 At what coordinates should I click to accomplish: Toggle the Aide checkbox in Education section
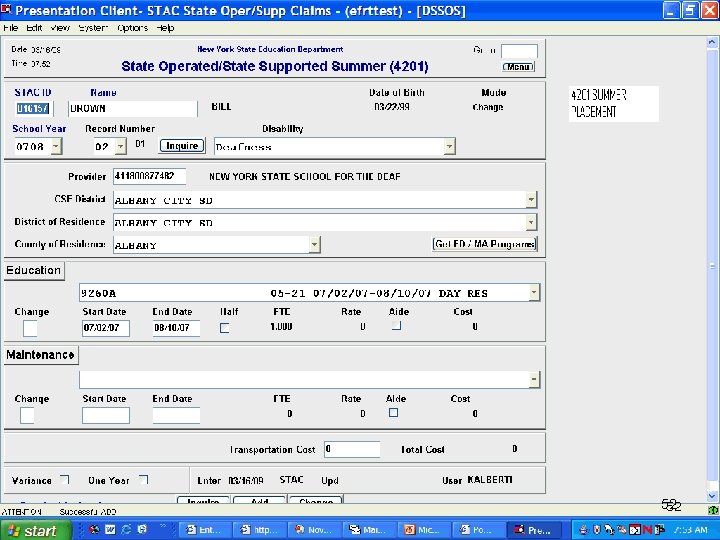[396, 326]
